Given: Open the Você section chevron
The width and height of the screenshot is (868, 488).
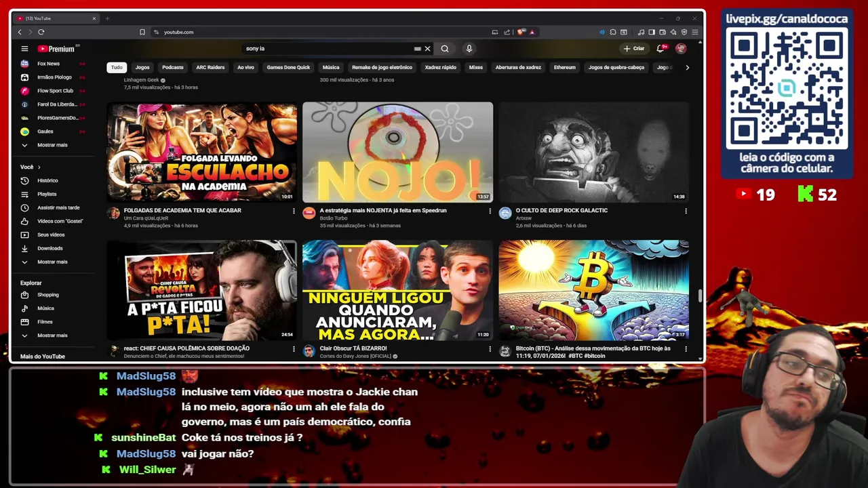Looking at the screenshot, I should [39, 167].
